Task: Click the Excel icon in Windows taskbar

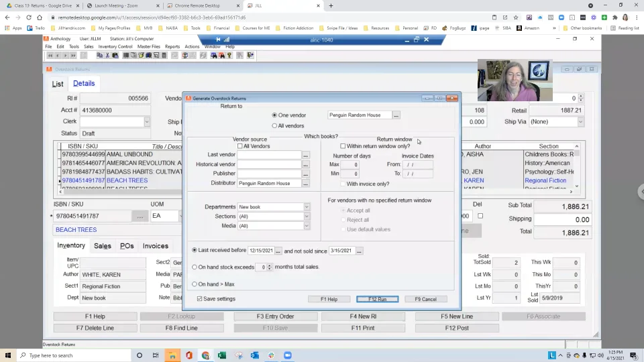Action: [222, 355]
